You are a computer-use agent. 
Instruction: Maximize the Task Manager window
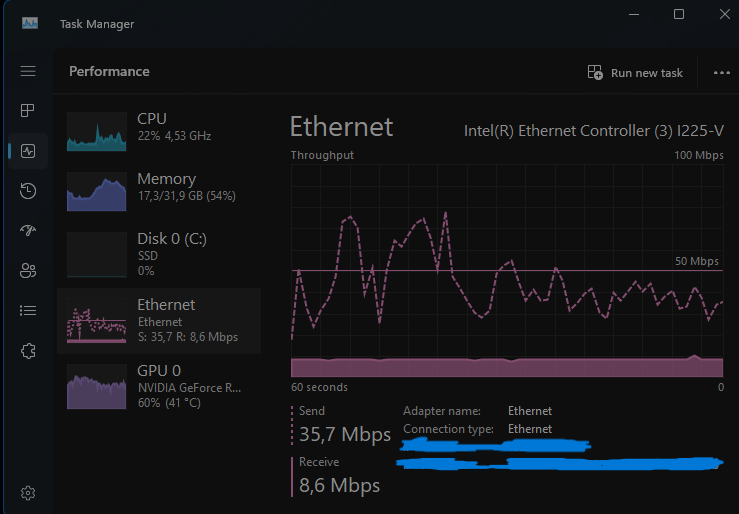[679, 14]
